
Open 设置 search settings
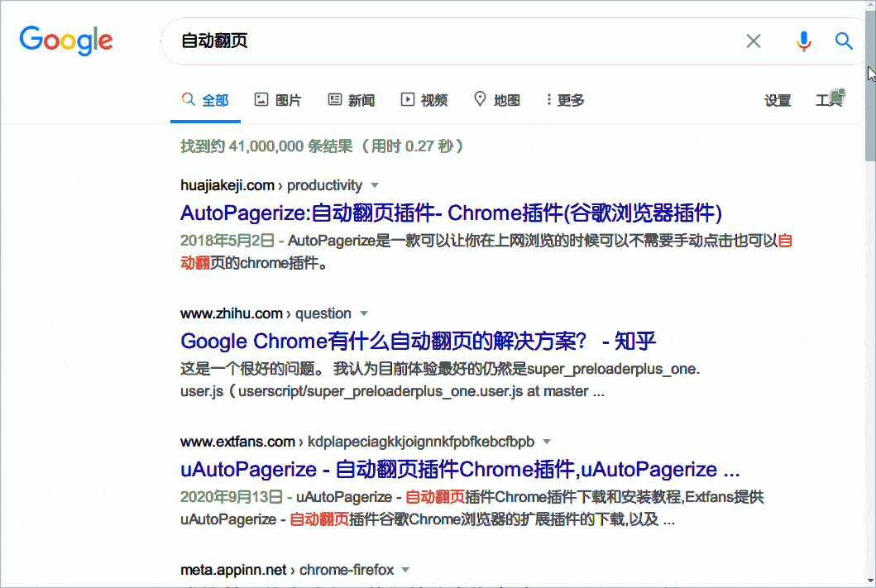pyautogui.click(x=777, y=101)
